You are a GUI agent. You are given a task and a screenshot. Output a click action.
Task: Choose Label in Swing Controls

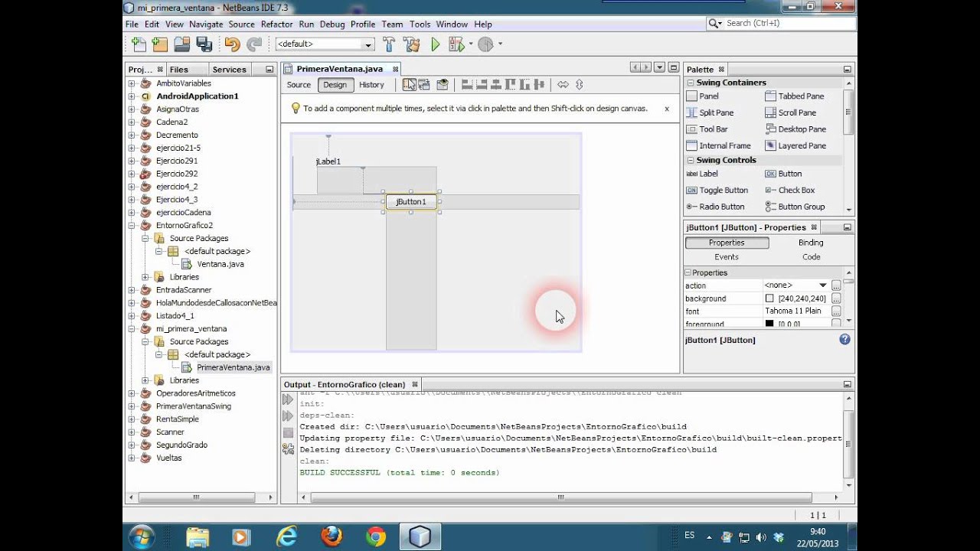tap(702, 174)
